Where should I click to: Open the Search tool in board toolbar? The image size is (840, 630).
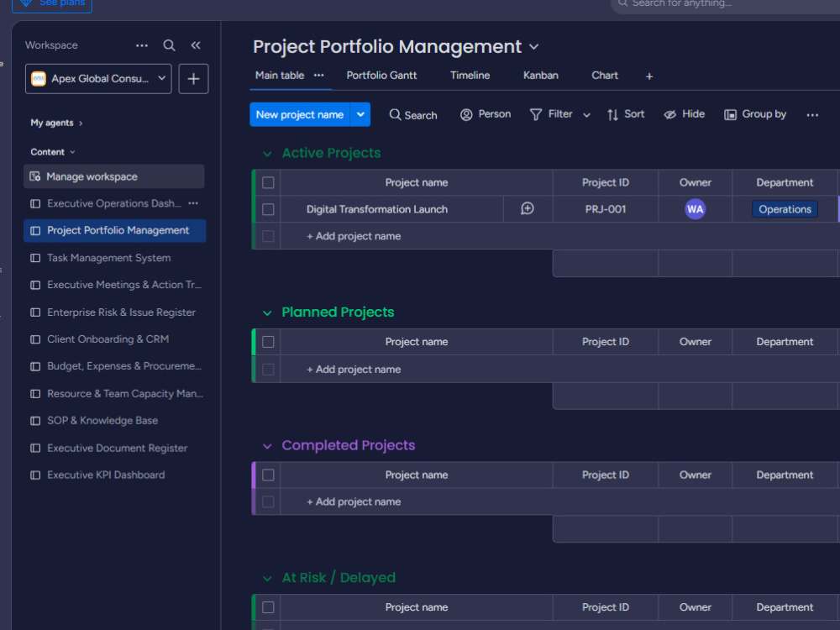[x=413, y=114]
